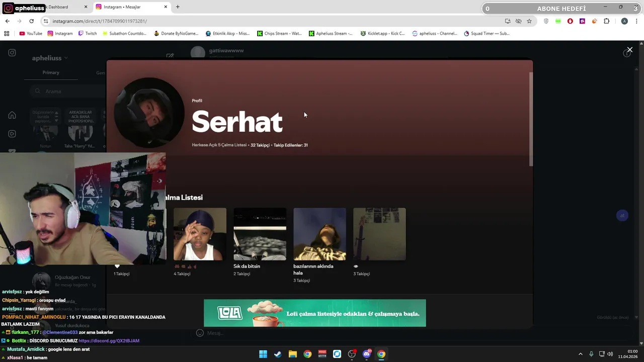
Task: Click the Chrome profile avatar icon
Action: tap(624, 21)
